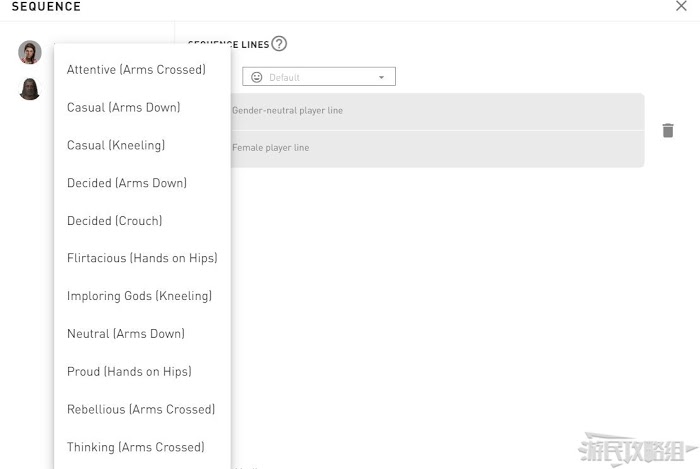
Task: Select Casual (Kneeling) option
Action: pyautogui.click(x=116, y=145)
